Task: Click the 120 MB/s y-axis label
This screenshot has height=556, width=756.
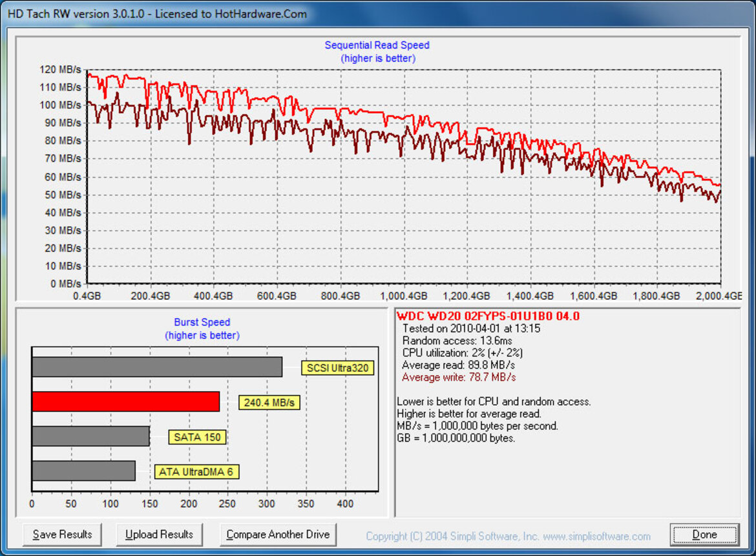Action: pos(60,69)
